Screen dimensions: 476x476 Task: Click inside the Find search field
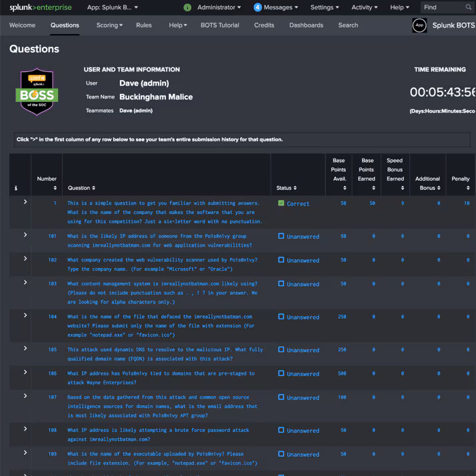(442, 7)
